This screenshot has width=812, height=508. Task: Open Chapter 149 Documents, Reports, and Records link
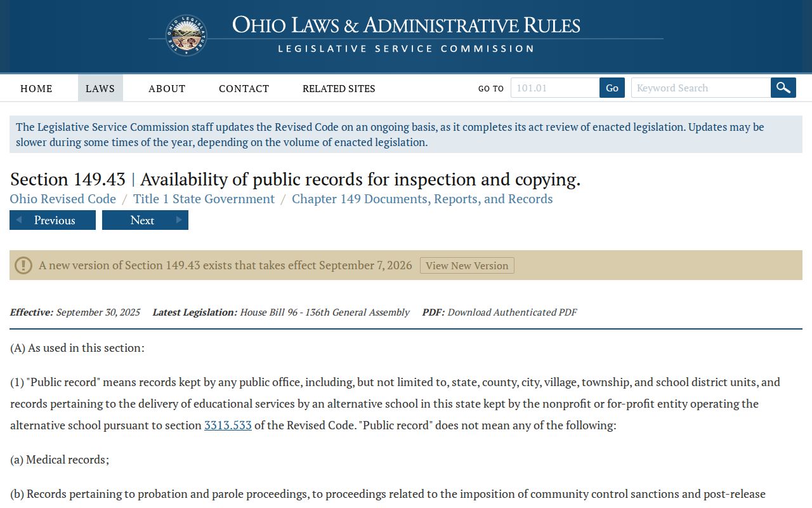pyautogui.click(x=422, y=199)
